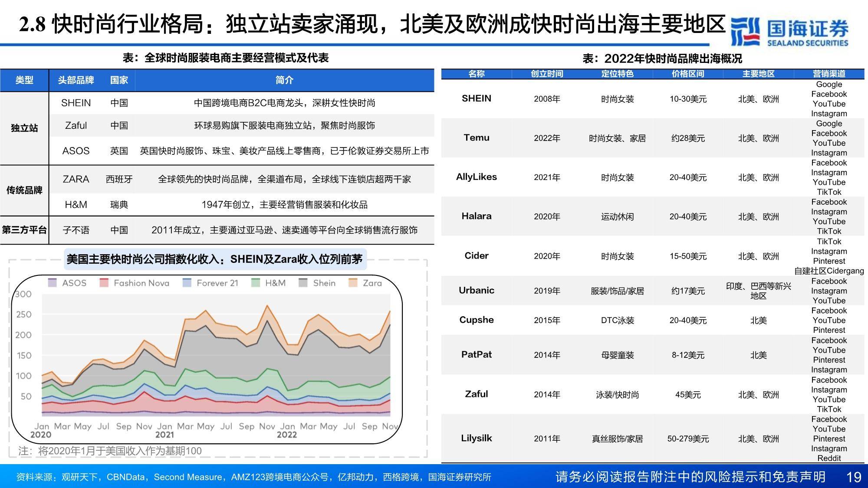Image resolution: width=868 pixels, height=488 pixels.
Task: Click the ZARA brand cell
Action: 76,179
